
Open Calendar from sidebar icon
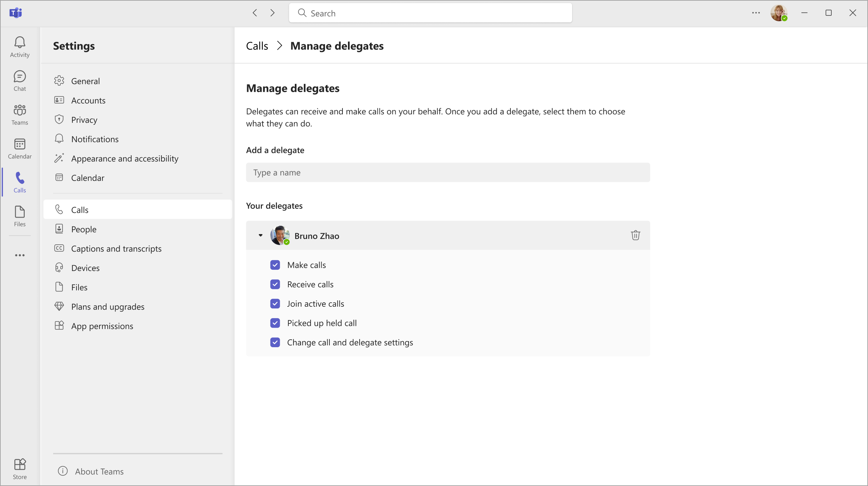(20, 148)
